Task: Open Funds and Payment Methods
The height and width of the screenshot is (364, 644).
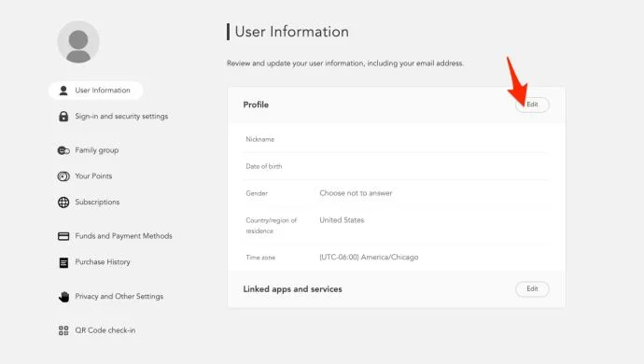Action: tap(123, 236)
